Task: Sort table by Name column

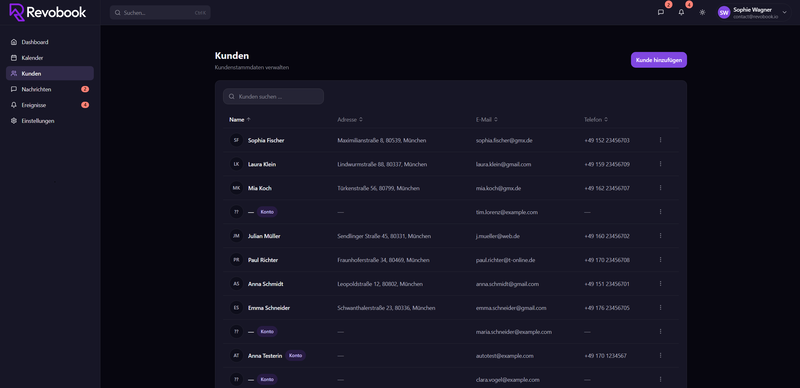Action: pyautogui.click(x=240, y=119)
